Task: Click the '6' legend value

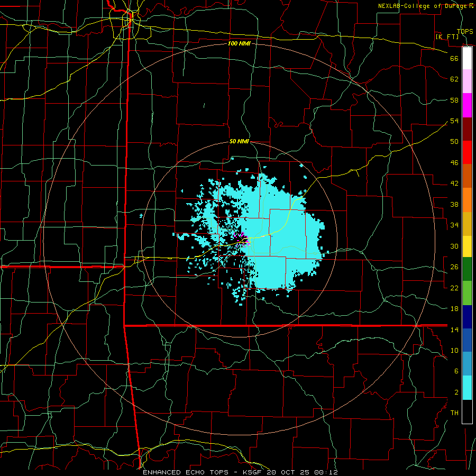Action: pyautogui.click(x=456, y=371)
